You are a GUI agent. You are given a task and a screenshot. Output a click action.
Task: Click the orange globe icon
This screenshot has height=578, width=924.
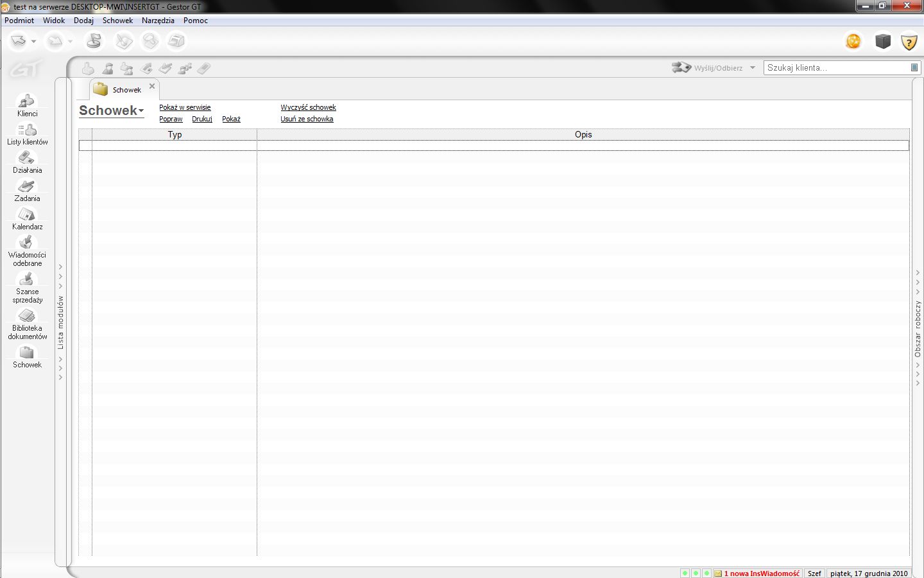853,41
